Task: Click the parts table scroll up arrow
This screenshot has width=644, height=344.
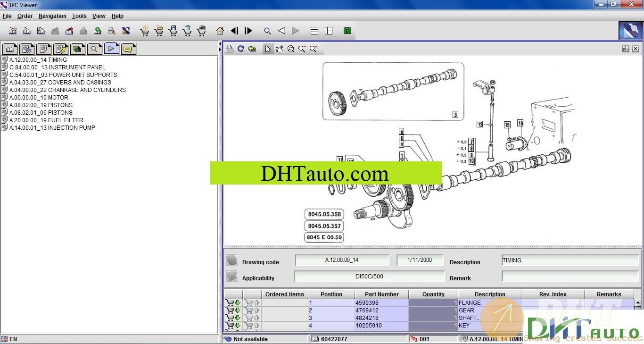Action: (x=637, y=303)
